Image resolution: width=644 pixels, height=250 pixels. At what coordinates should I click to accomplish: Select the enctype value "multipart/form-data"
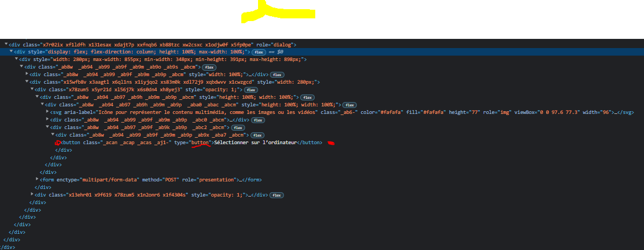[x=110, y=180]
